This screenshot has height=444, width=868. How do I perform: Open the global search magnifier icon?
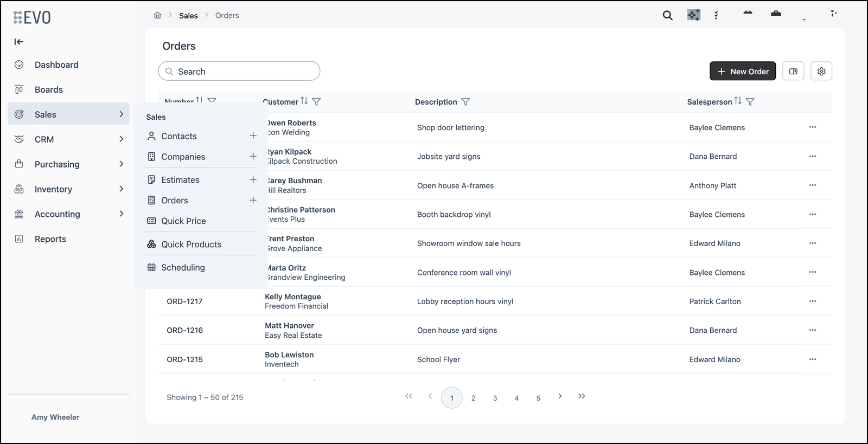668,16
